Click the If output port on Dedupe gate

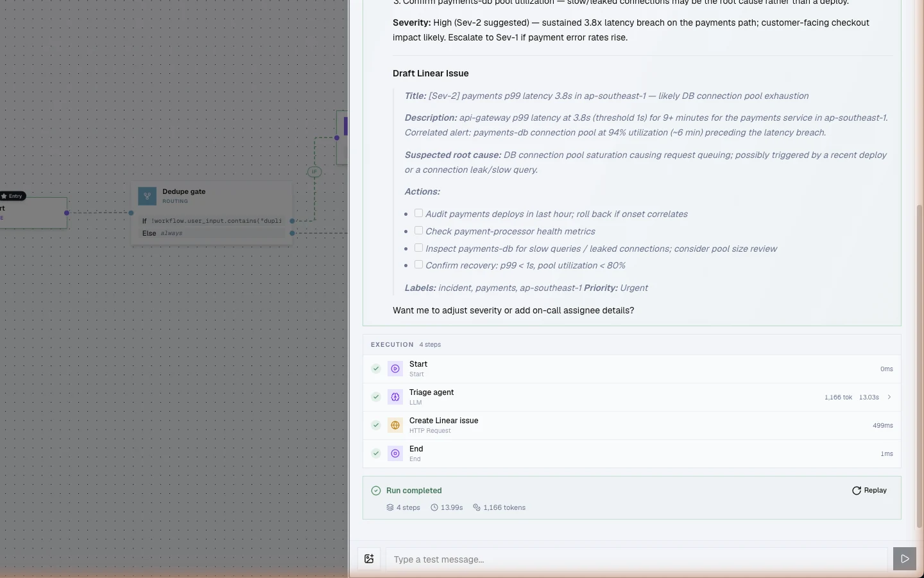(x=292, y=221)
